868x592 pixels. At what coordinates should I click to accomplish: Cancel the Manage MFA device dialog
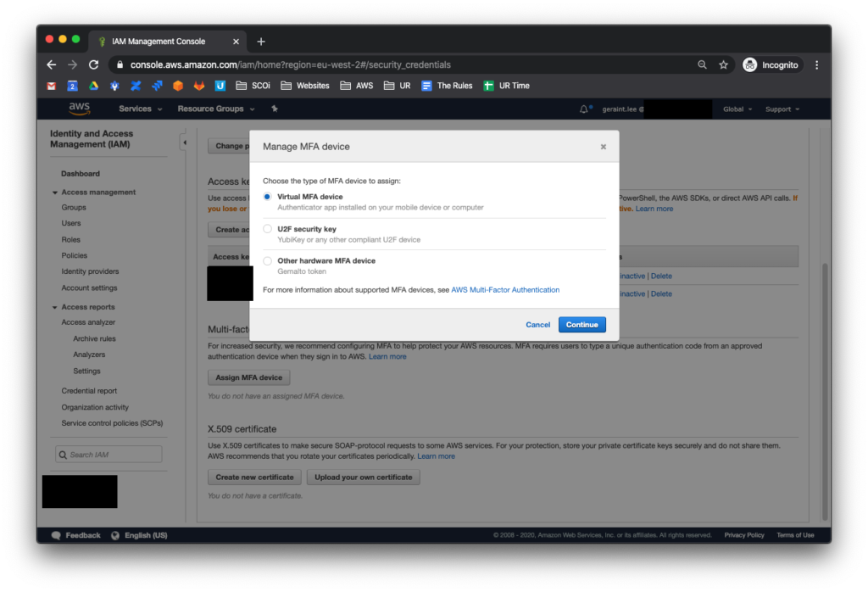pyautogui.click(x=537, y=325)
